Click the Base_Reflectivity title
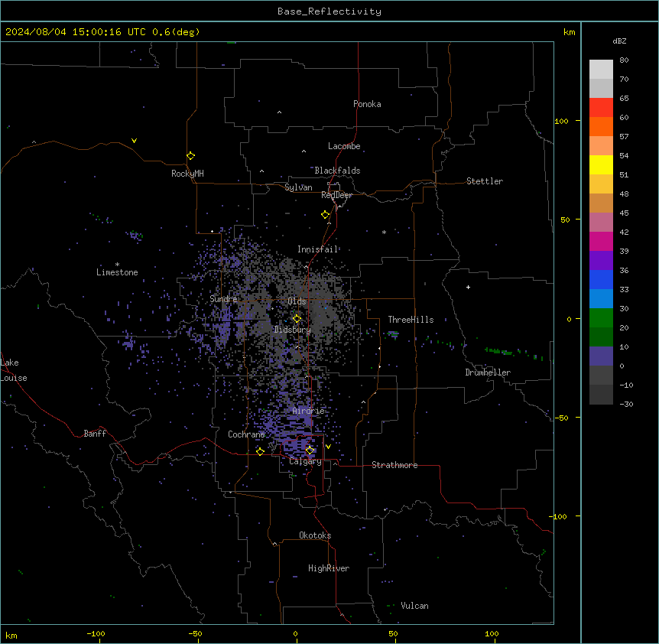This screenshot has width=659, height=644. click(x=329, y=11)
